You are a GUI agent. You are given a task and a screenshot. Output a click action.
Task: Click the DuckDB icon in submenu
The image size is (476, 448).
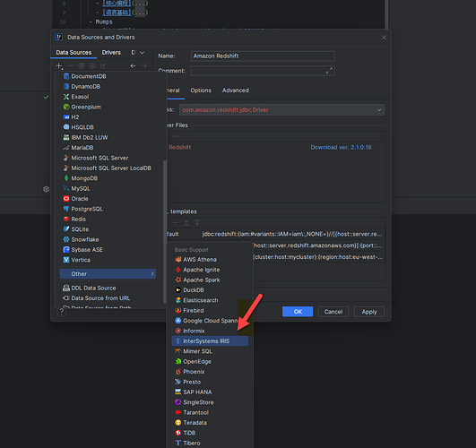tap(178, 290)
